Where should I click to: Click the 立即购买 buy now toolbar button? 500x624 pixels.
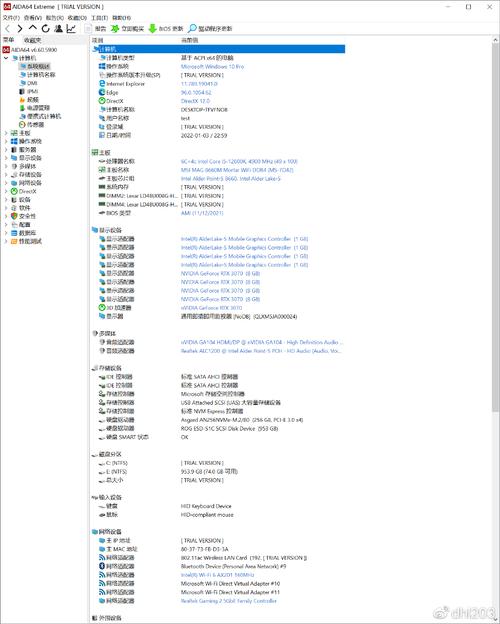pyautogui.click(x=127, y=29)
